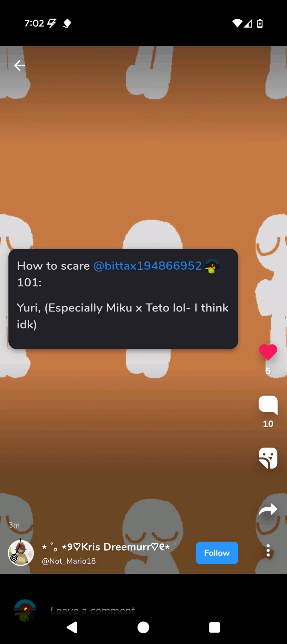Tap the Android home circle button
The image size is (287, 644).
point(143,627)
